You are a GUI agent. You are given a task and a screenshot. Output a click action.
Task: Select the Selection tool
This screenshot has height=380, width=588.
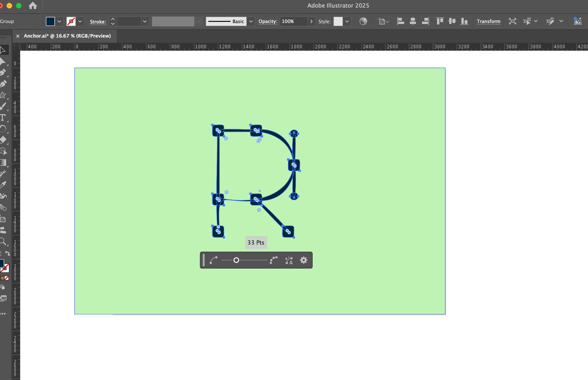(3, 50)
